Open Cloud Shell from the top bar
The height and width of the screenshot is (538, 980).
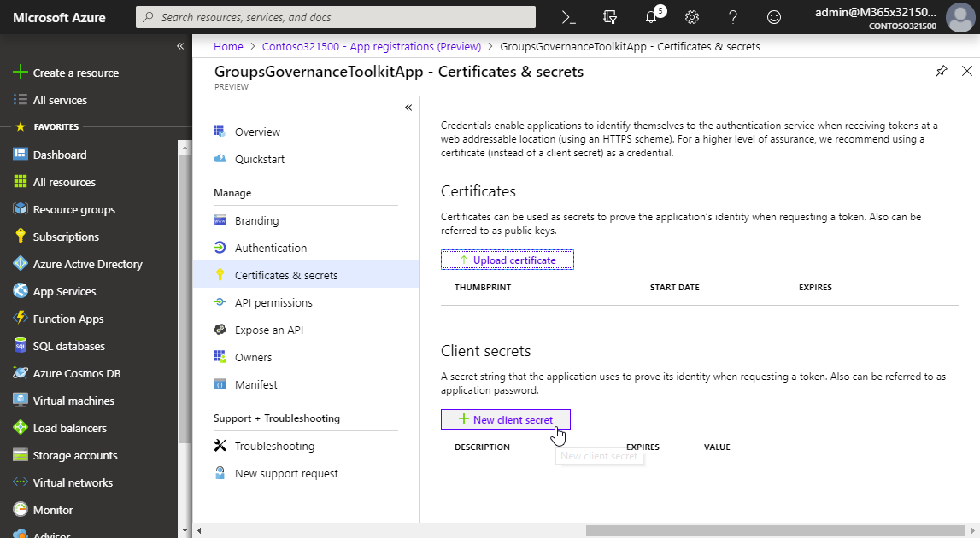tap(568, 17)
